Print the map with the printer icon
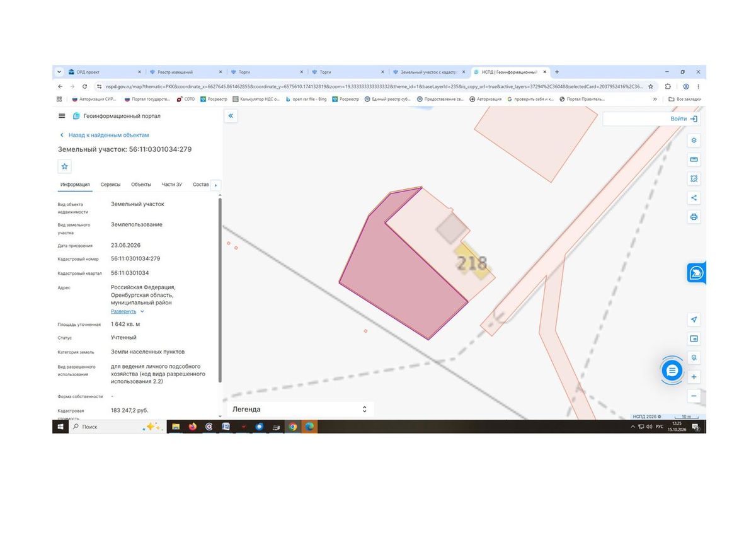 point(694,217)
